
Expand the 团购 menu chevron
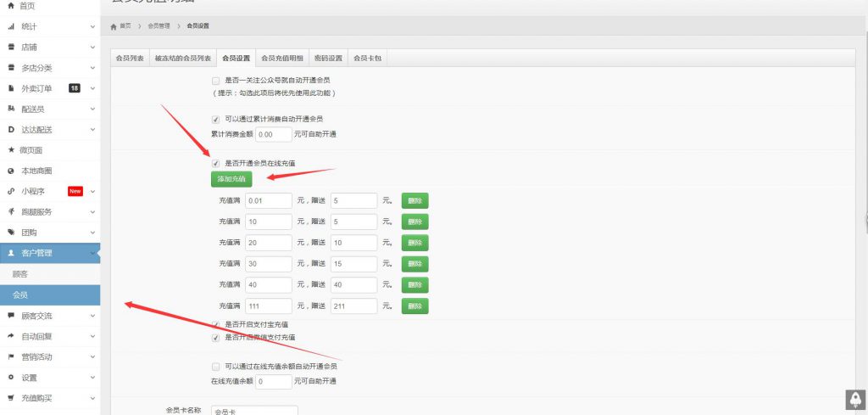click(x=92, y=233)
